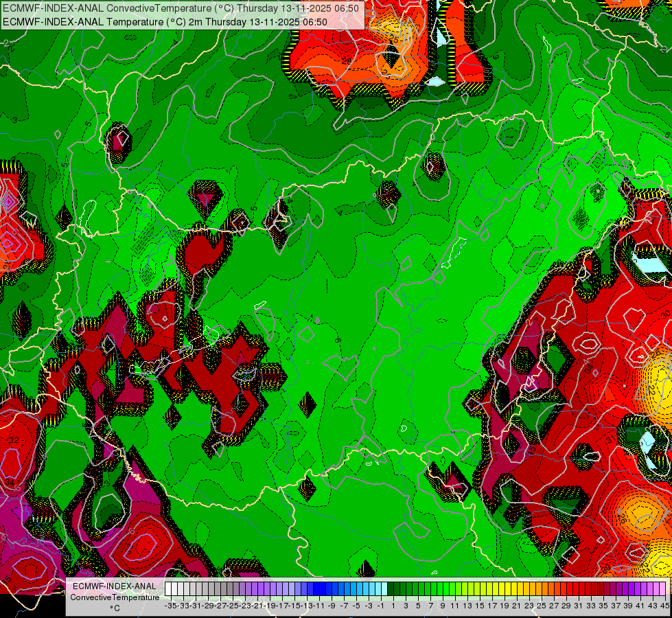Click positive legend tick label 25
This screenshot has height=618, width=672.
[x=542, y=606]
